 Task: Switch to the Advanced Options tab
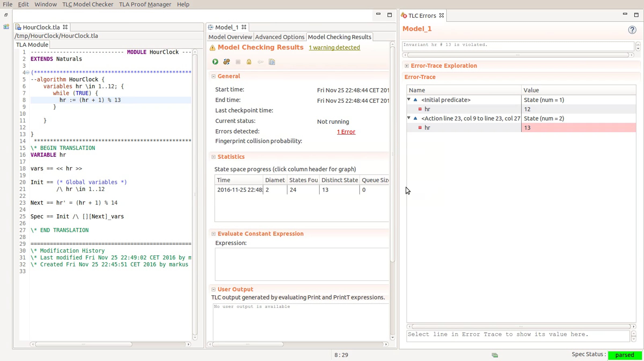(x=280, y=37)
